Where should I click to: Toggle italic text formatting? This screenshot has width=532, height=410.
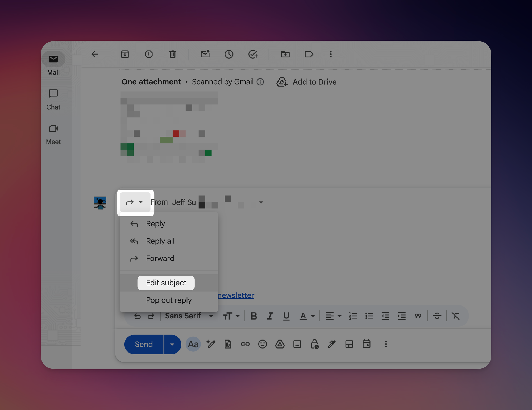click(x=270, y=316)
